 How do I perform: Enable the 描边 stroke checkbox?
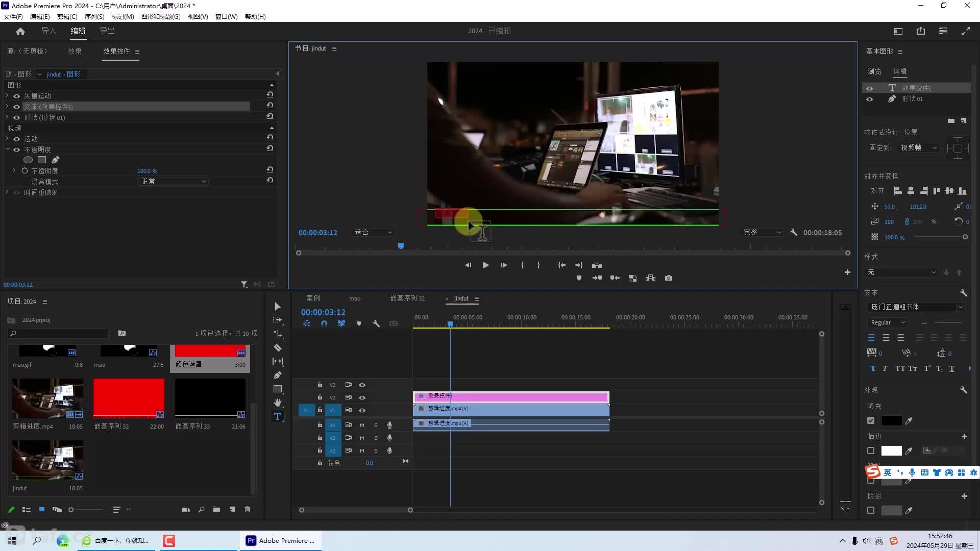click(871, 450)
